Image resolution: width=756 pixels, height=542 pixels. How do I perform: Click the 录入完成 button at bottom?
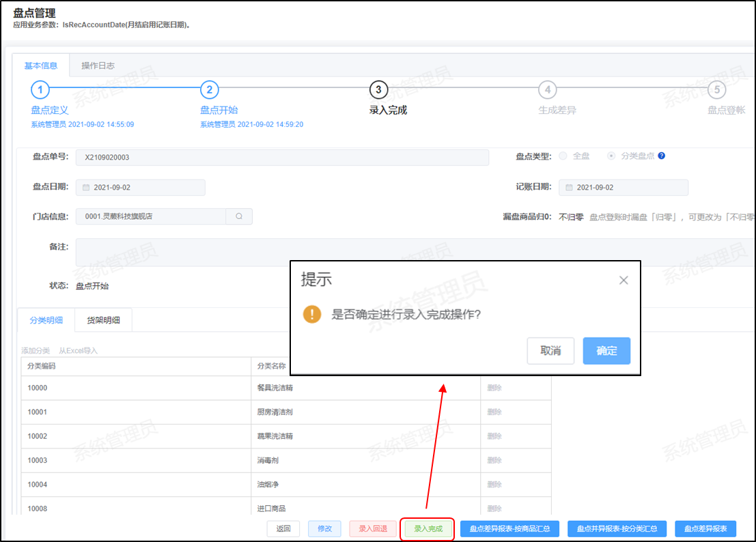coord(428,528)
